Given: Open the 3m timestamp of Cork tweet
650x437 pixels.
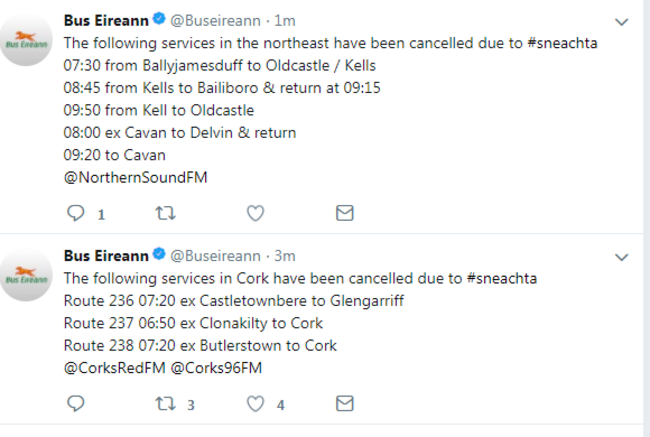Looking at the screenshot, I should (285, 256).
